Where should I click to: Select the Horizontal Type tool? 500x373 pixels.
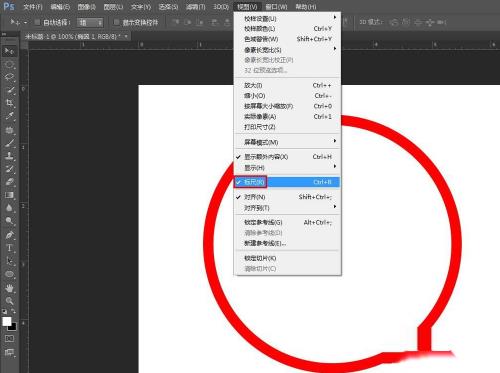[x=9, y=248]
